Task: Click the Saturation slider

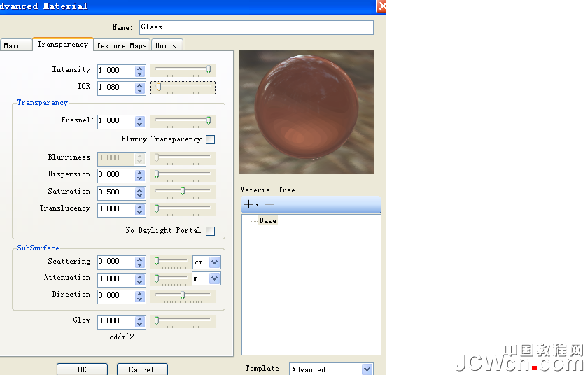Action: click(x=183, y=192)
